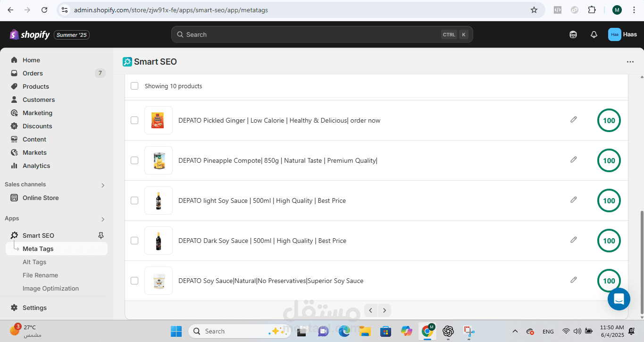Go to next page of products
The height and width of the screenshot is (342, 644).
(x=385, y=310)
